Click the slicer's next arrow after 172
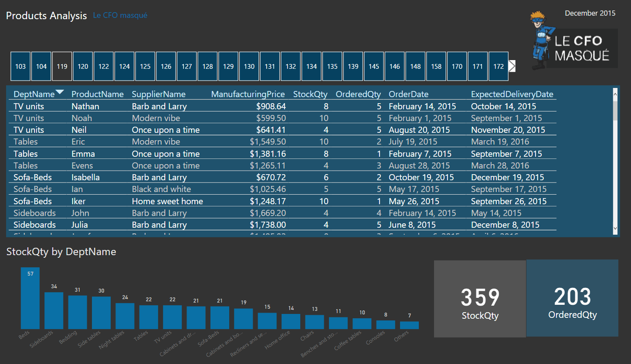The width and height of the screenshot is (631, 364). [x=512, y=66]
